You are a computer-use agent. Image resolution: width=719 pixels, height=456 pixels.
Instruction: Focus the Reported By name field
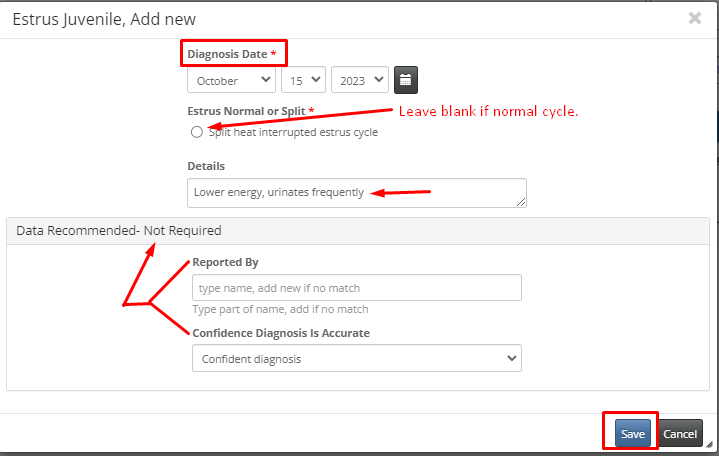(357, 288)
